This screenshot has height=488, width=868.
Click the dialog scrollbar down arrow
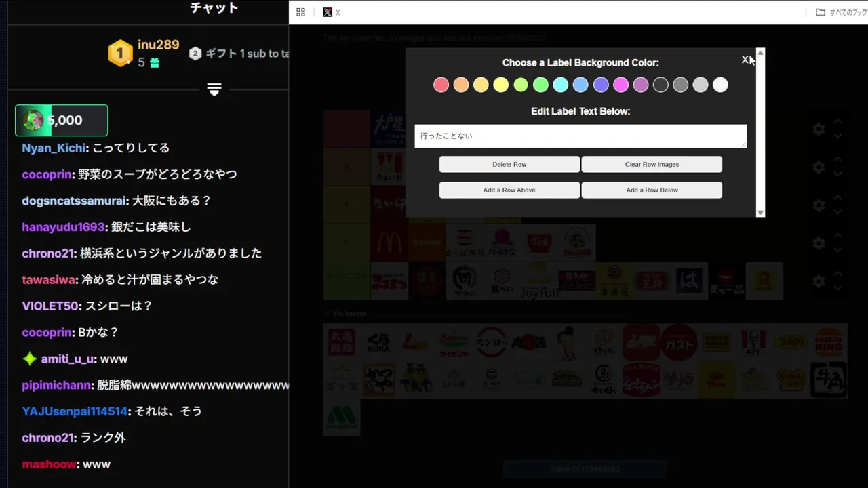(760, 212)
